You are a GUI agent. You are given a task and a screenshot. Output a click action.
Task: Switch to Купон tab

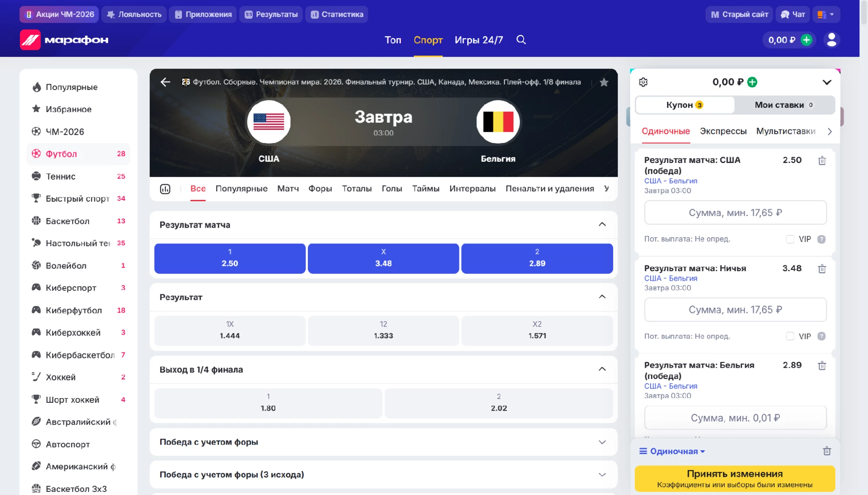point(685,105)
